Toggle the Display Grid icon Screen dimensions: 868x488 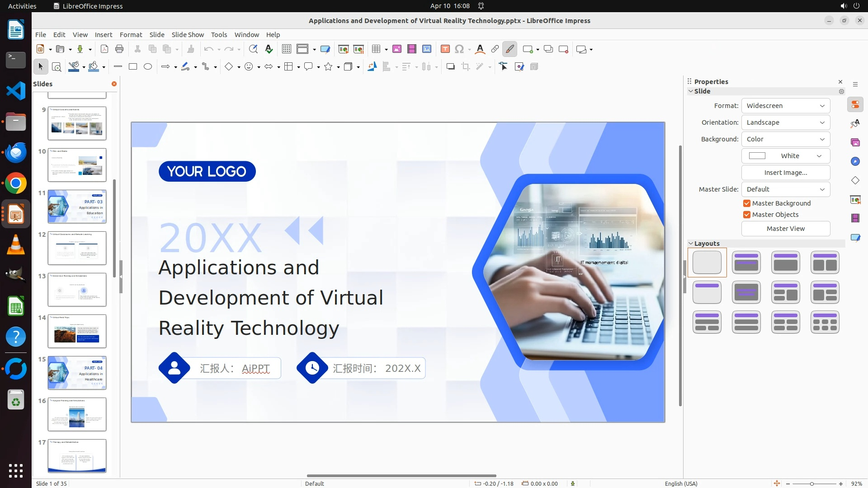pyautogui.click(x=286, y=49)
